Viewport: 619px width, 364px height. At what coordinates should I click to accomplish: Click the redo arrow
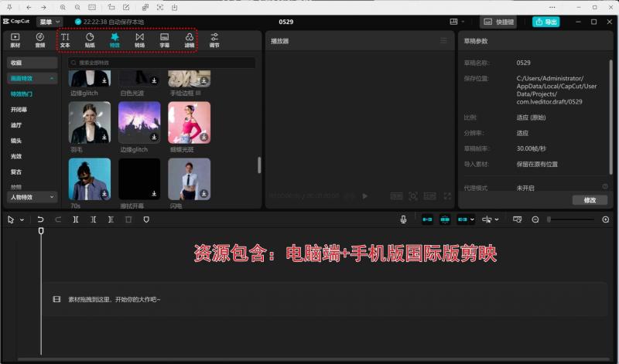pos(58,219)
